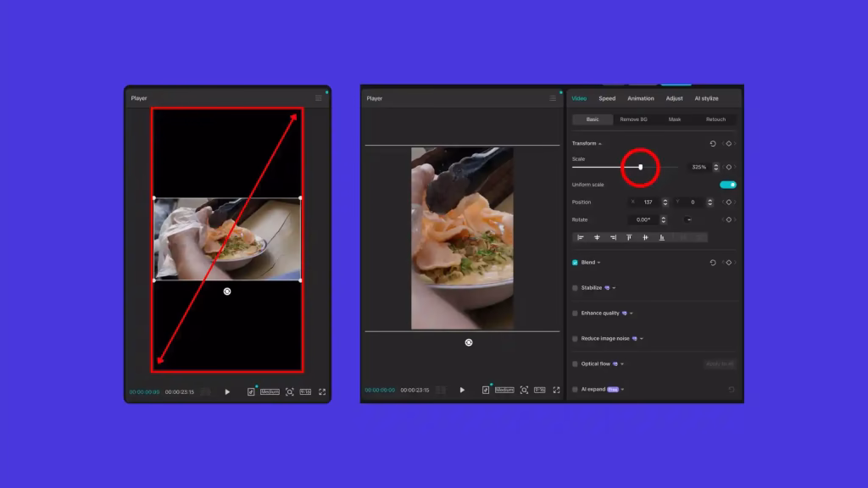Click the Scale slider handle
This screenshot has width=868, height=488.
(x=640, y=167)
